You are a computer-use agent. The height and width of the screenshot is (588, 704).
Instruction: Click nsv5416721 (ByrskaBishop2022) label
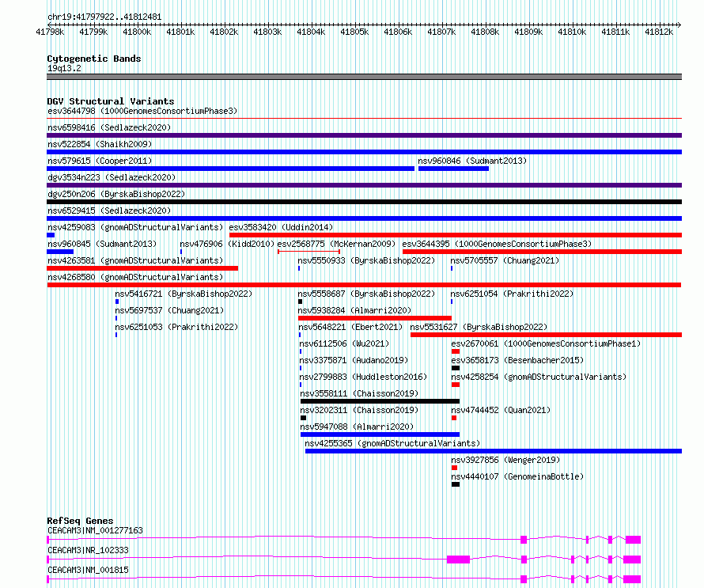184,294
